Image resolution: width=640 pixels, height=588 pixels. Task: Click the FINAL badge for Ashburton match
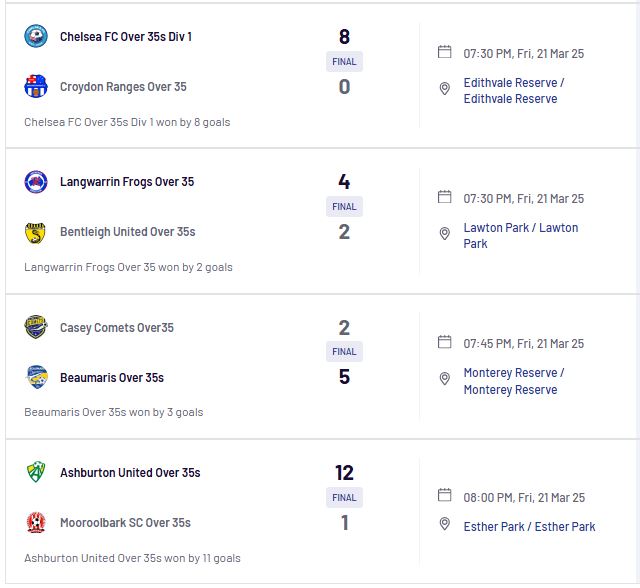344,497
